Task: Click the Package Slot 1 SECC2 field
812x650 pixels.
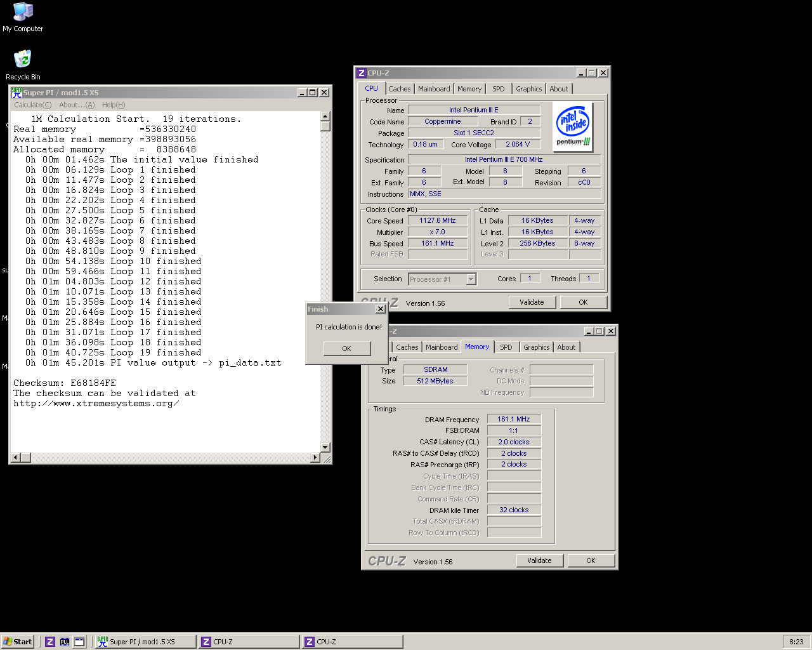Action: [474, 133]
